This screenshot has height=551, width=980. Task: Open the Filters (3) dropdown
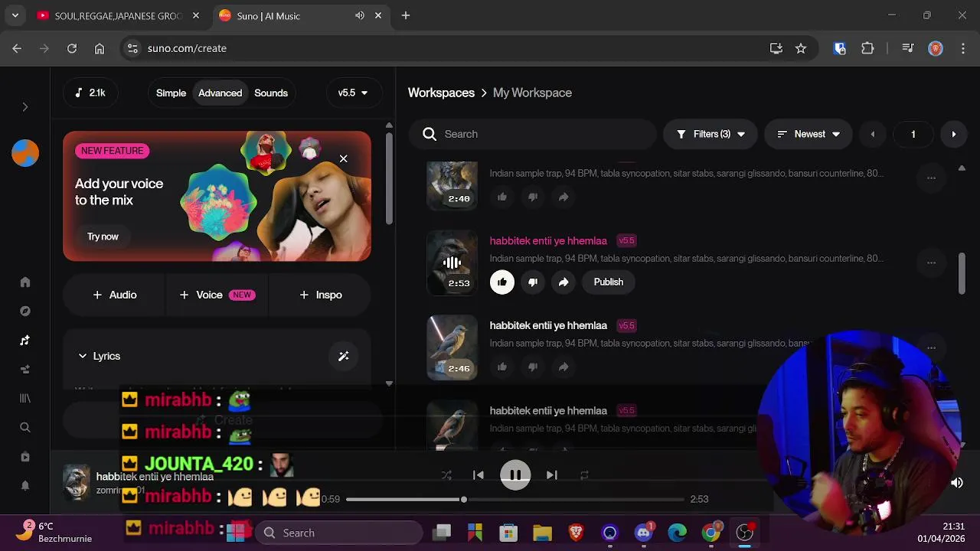coord(710,134)
